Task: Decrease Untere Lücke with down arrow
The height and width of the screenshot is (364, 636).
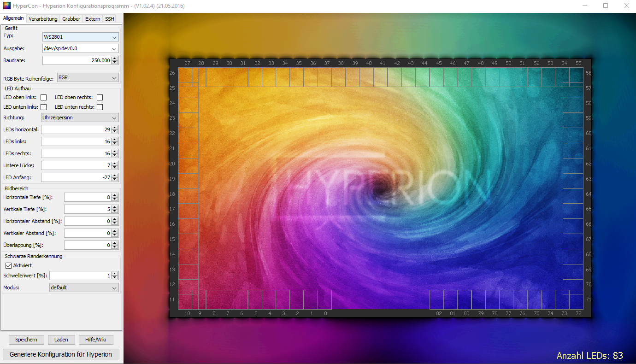Action: [115, 168]
